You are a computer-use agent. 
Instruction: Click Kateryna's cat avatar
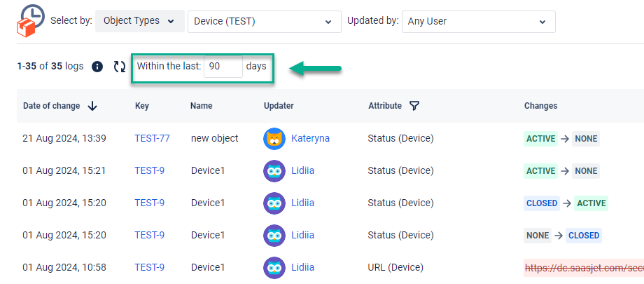click(x=274, y=139)
